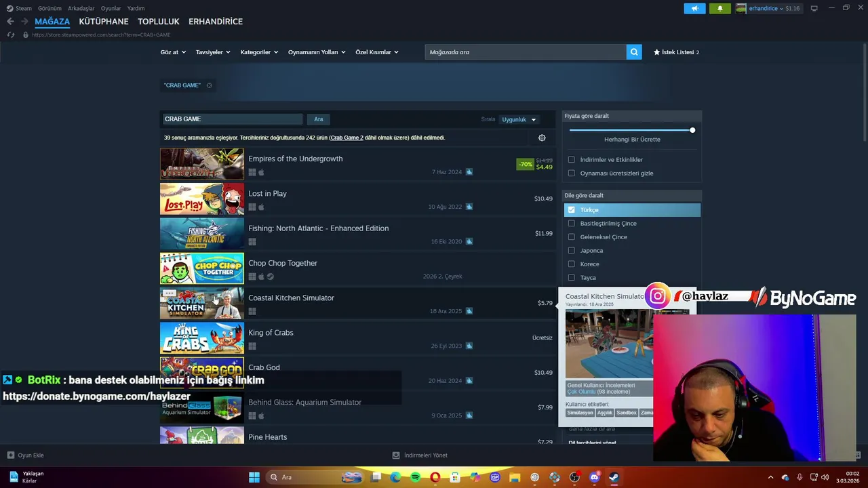Viewport: 868px width, 488px height.
Task: Click the CRAB GAME search term field
Action: [232, 119]
